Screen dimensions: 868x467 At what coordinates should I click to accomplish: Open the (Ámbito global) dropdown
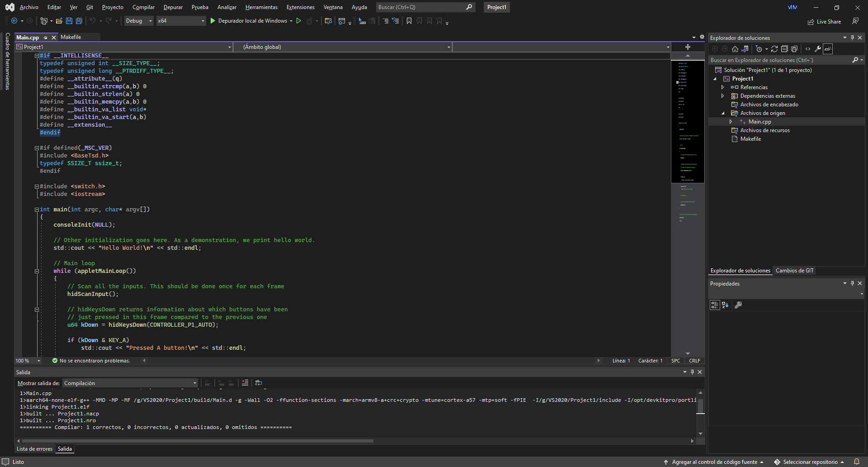click(343, 47)
